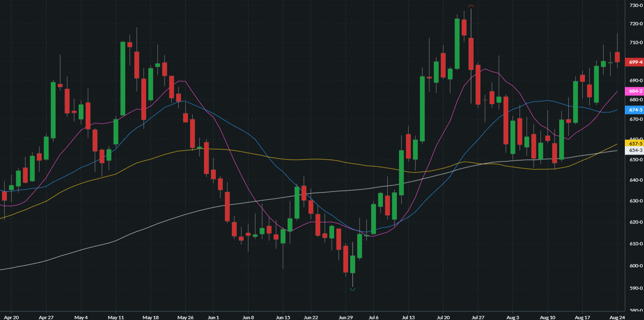Viewport: 644px width, 320px height.
Task: Select the Aug 10 date label
Action: click(548, 317)
